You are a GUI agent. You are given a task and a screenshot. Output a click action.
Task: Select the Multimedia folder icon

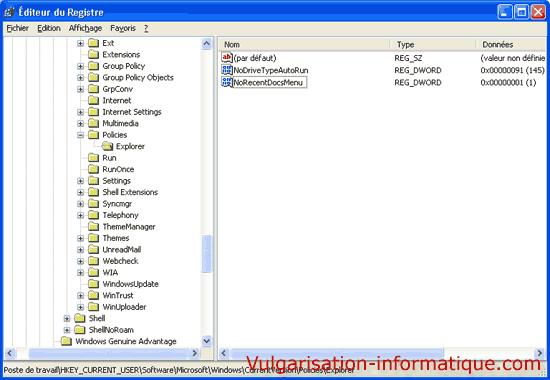point(94,124)
